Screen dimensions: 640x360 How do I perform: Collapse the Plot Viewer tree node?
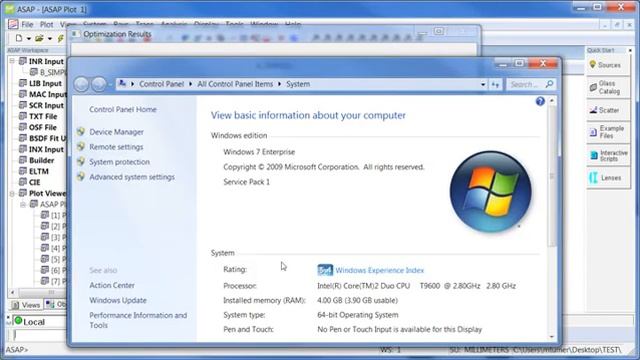[x=12, y=193]
